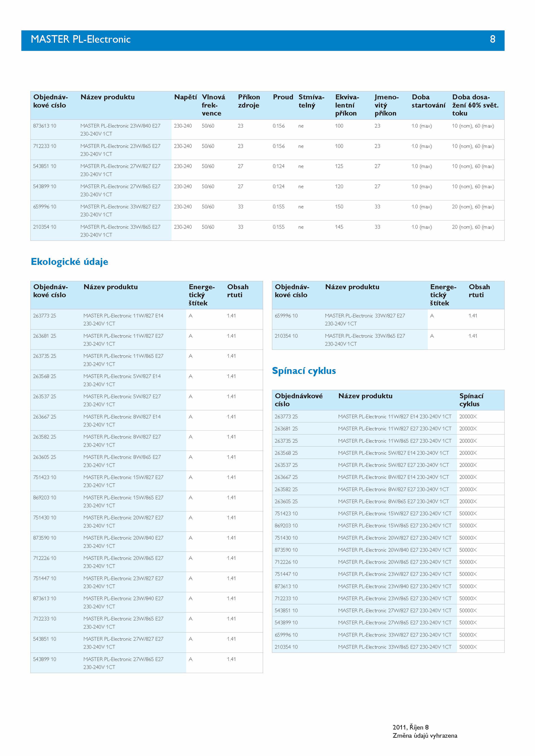Click 8W/827 E14 product in switching cycle table
This screenshot has height=756, width=535.
[393, 477]
